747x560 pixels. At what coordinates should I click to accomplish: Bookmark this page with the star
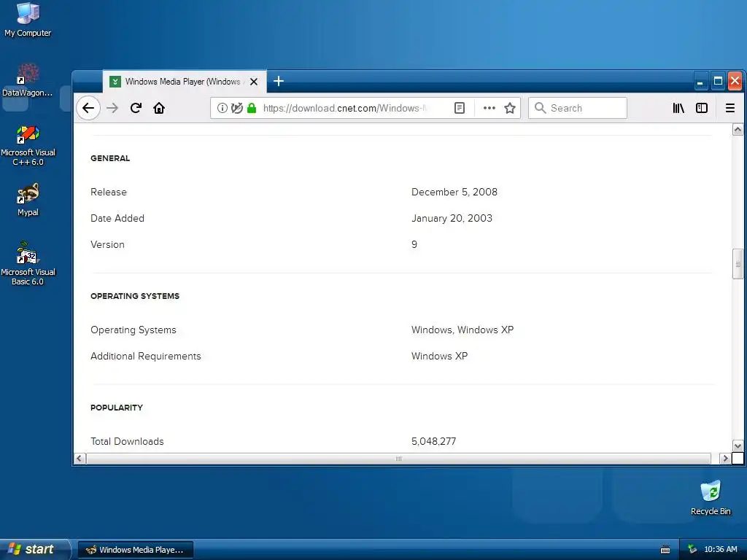(510, 108)
